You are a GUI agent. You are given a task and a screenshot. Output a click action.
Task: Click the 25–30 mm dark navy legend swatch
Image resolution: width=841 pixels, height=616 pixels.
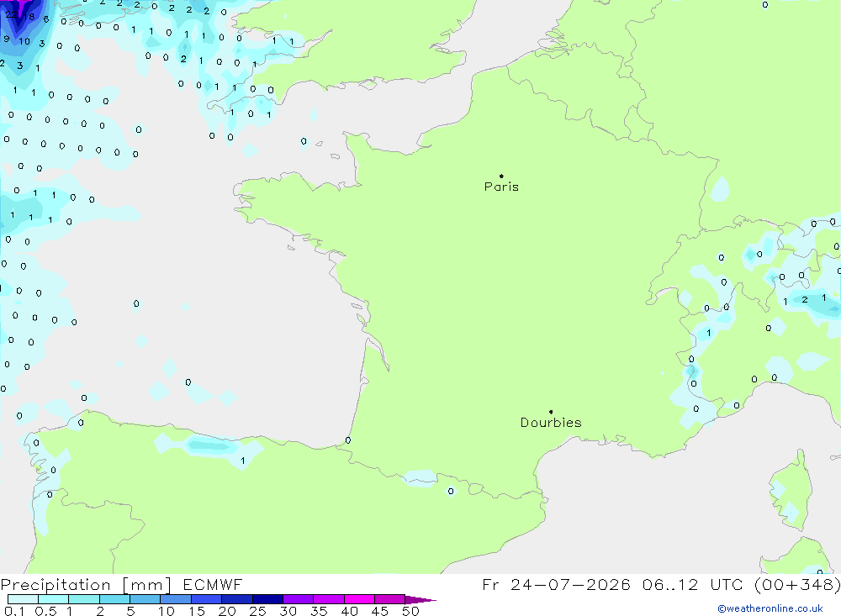(x=267, y=599)
